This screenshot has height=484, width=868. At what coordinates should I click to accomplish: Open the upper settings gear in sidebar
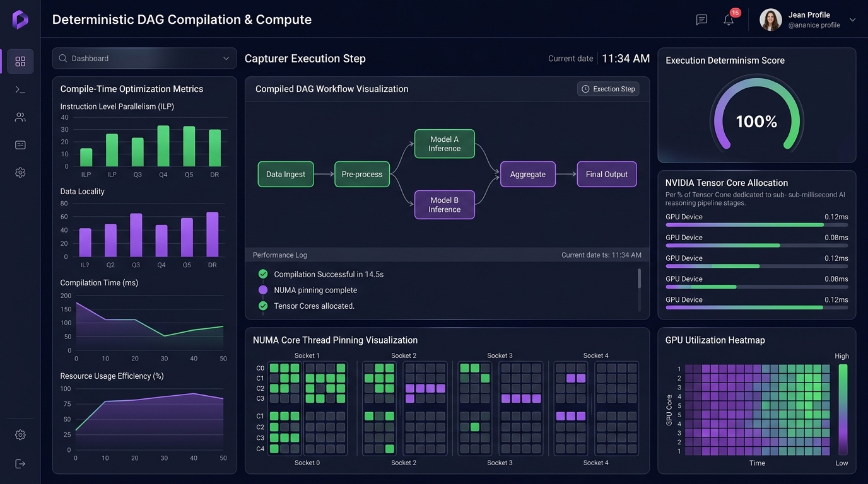[20, 173]
